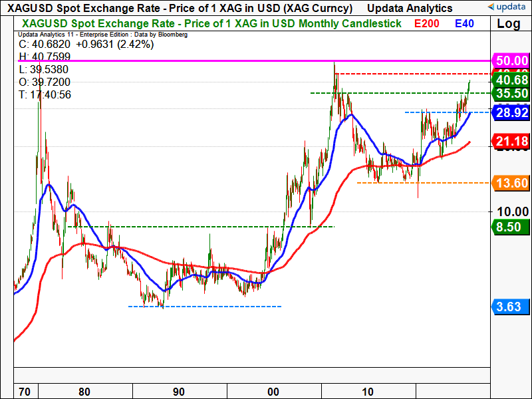
Task: Select the green 8.50 price tag
Action: pos(510,227)
